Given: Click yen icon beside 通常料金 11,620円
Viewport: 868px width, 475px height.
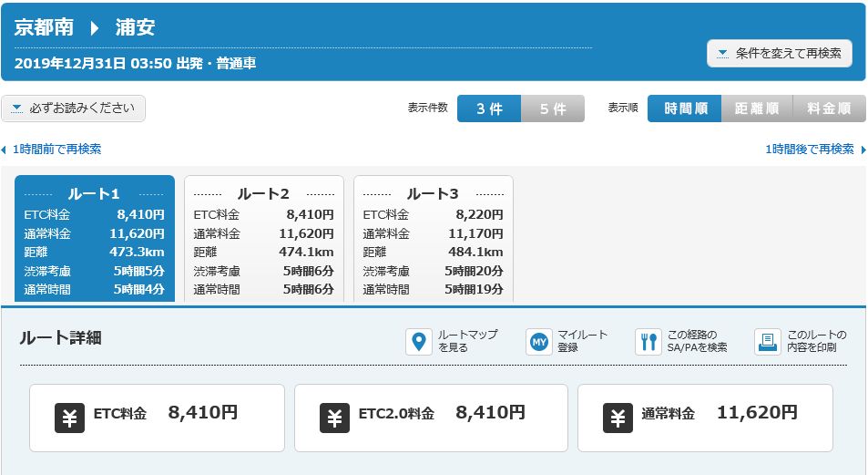Looking at the screenshot, I should [618, 418].
